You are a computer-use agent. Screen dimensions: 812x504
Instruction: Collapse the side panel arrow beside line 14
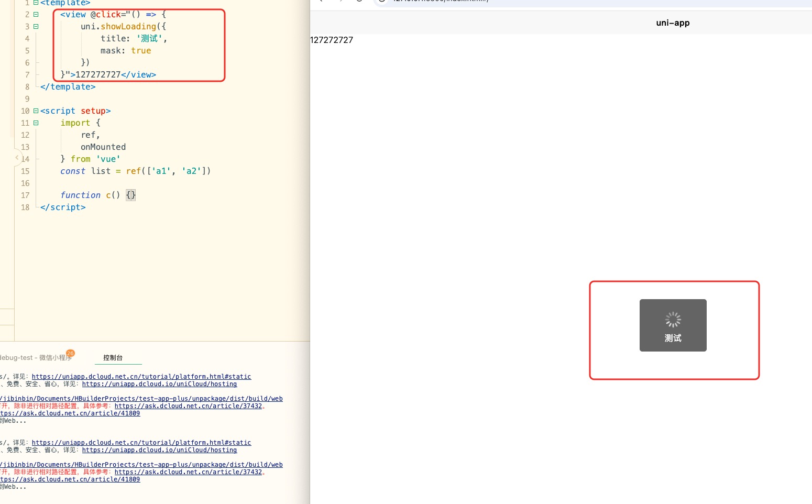[17, 157]
